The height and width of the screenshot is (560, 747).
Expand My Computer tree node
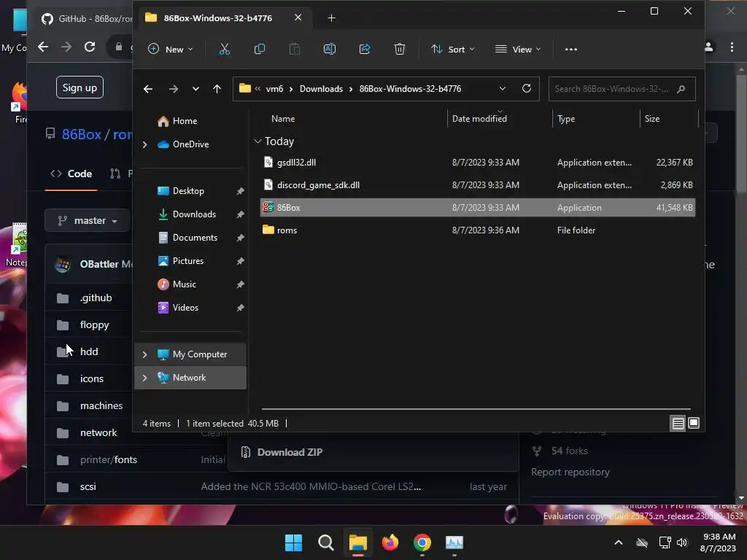(x=145, y=354)
